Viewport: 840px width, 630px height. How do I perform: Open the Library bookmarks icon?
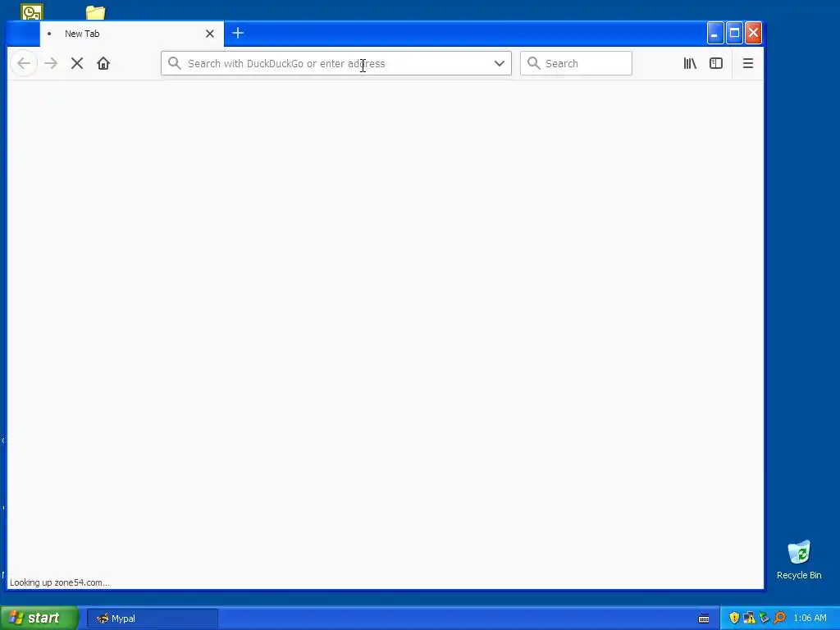(x=690, y=63)
